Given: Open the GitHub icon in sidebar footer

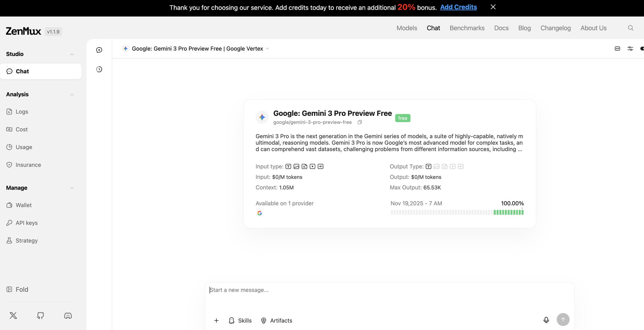Looking at the screenshot, I should tap(41, 316).
